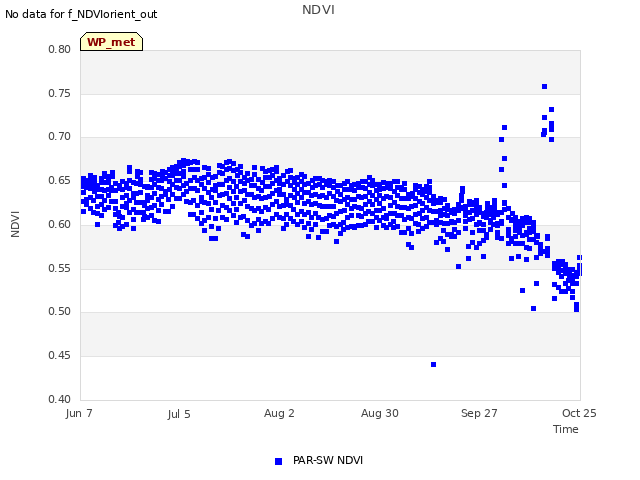Click the 0.80 y-axis tick label
The height and width of the screenshot is (480, 640).
60,49
